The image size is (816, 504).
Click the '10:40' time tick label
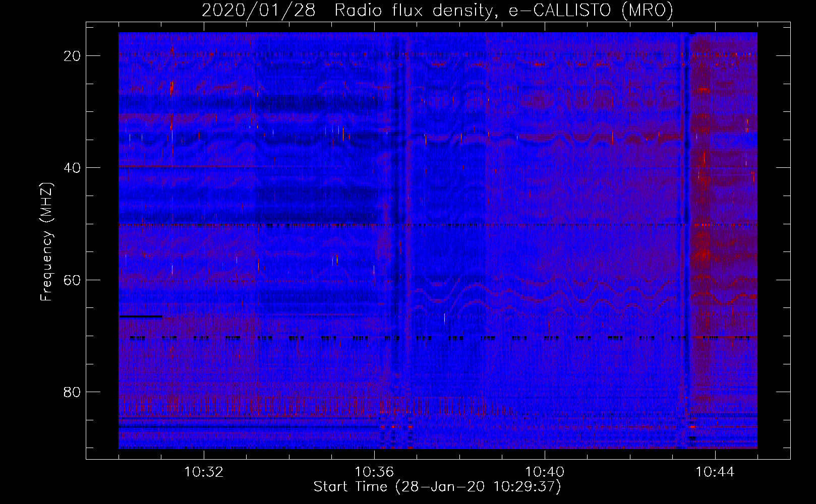click(x=545, y=472)
